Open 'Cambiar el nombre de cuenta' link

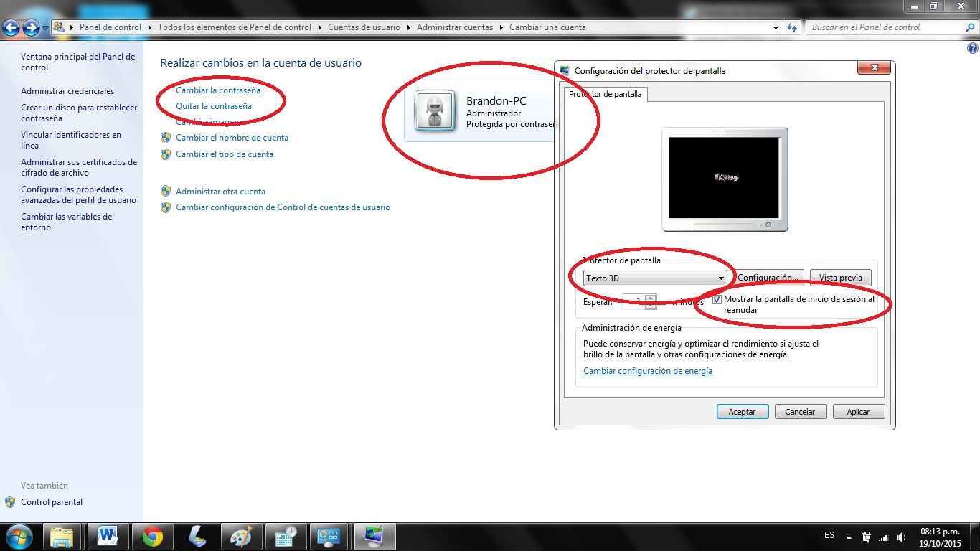(232, 138)
